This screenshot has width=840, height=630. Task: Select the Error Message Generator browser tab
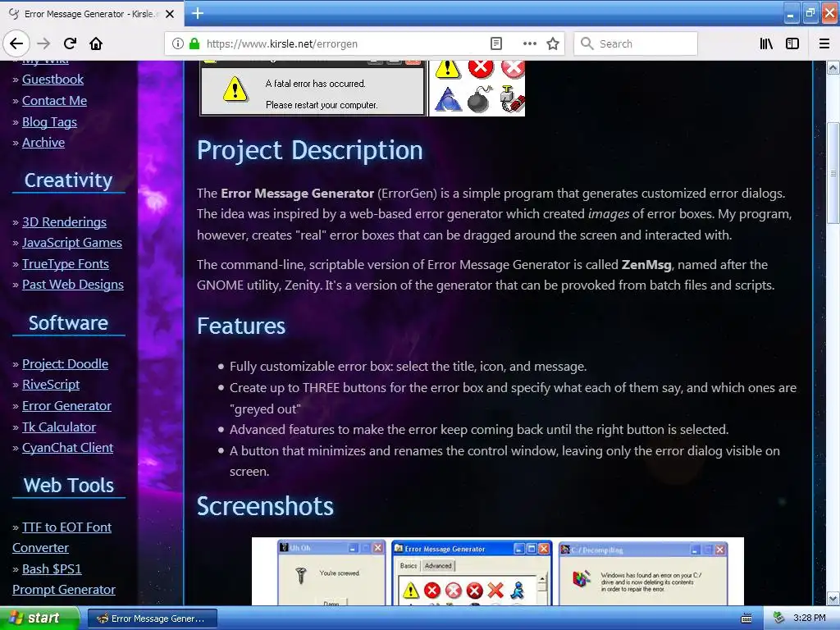tap(92, 14)
